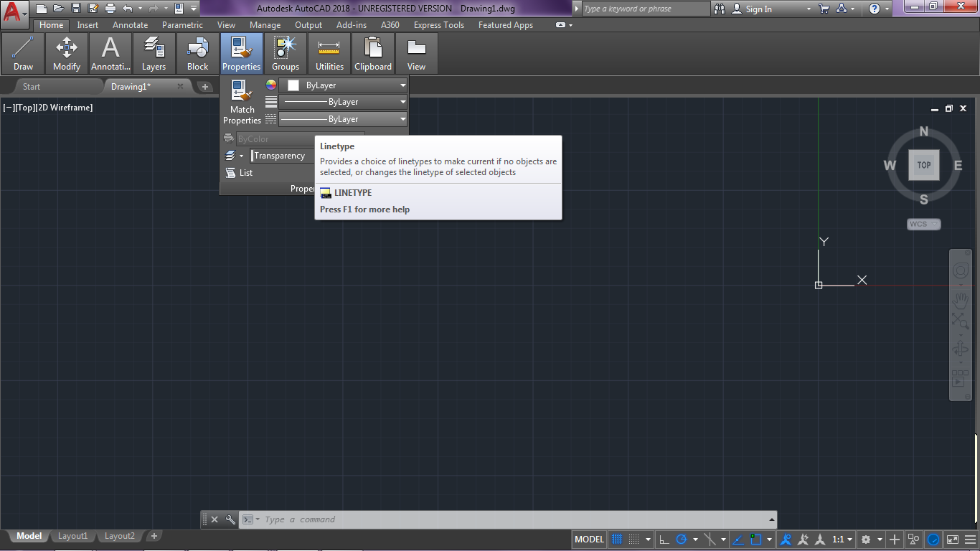Open the Annotation panel
Image resolution: width=980 pixels, height=551 pixels.
pyautogui.click(x=110, y=53)
